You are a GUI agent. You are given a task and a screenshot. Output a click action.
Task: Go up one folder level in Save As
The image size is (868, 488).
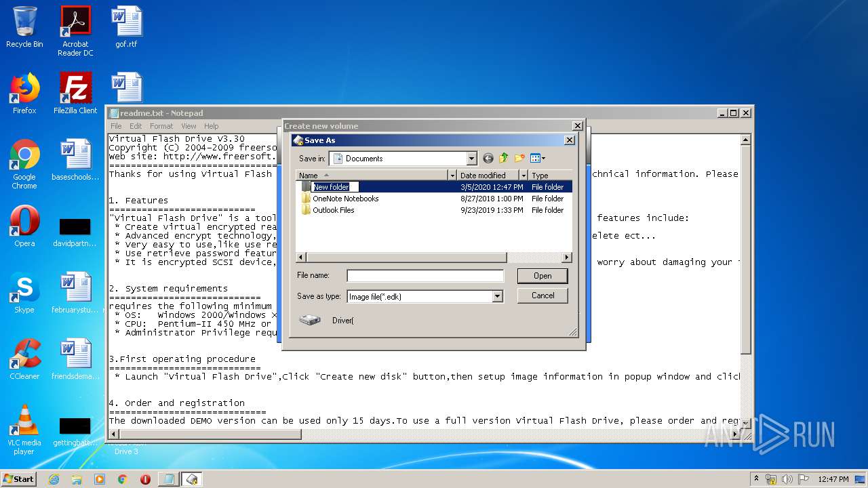point(504,159)
